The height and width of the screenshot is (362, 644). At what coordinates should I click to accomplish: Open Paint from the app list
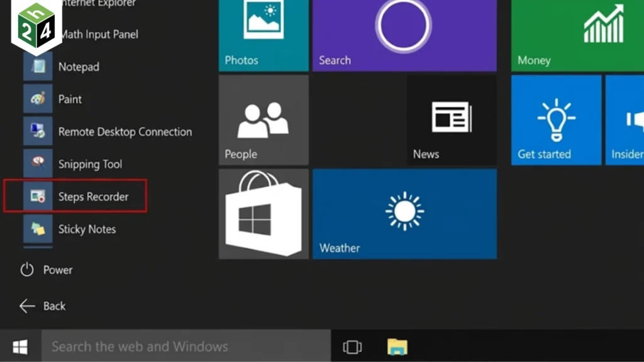[70, 99]
